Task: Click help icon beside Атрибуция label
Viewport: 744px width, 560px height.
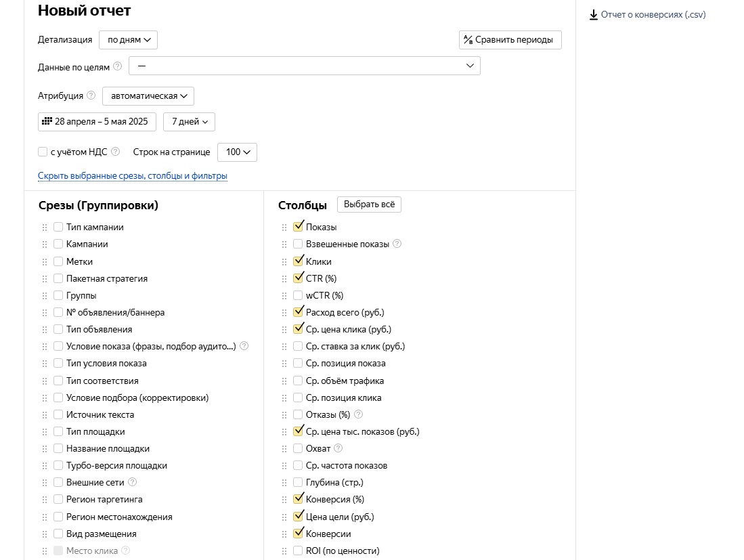Action: pyautogui.click(x=91, y=95)
